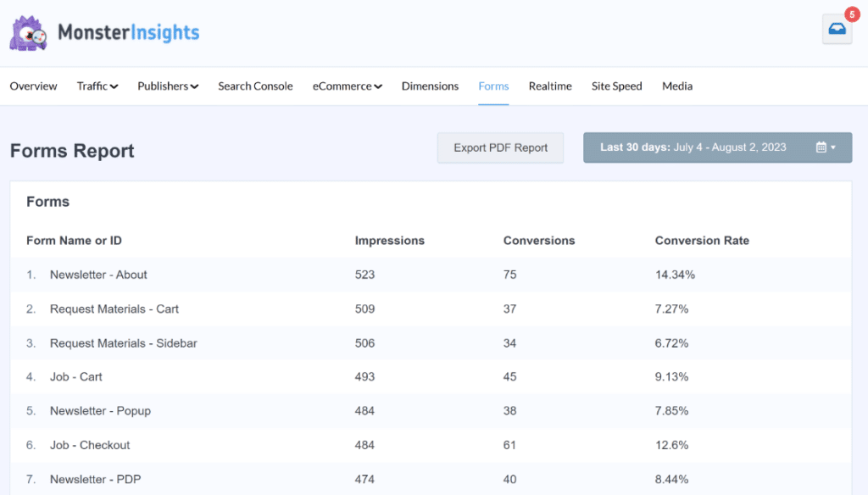
Task: Go to the Dimensions tab
Action: pyautogui.click(x=430, y=86)
